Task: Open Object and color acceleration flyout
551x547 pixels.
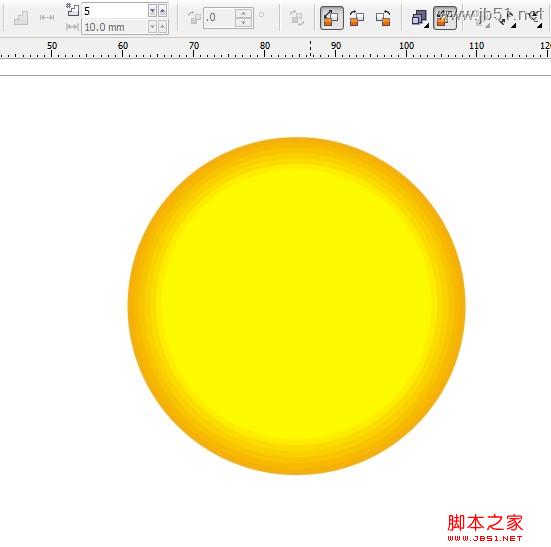Action: click(x=420, y=18)
